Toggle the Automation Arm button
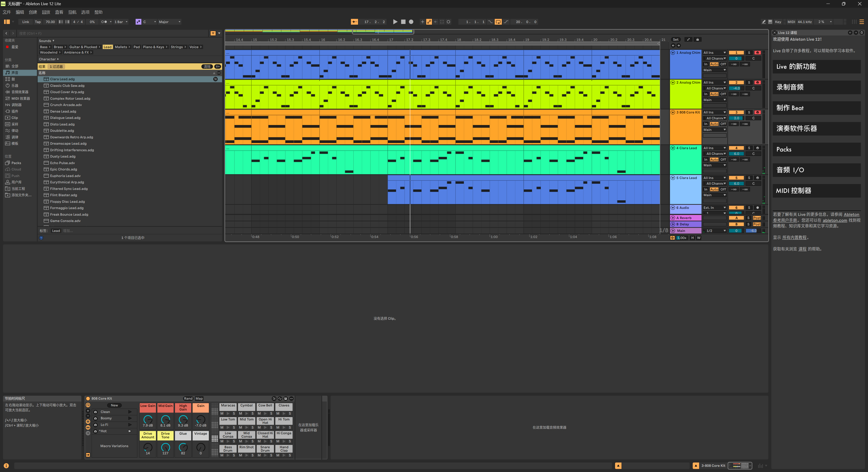The image size is (868, 472). pyautogui.click(x=429, y=22)
